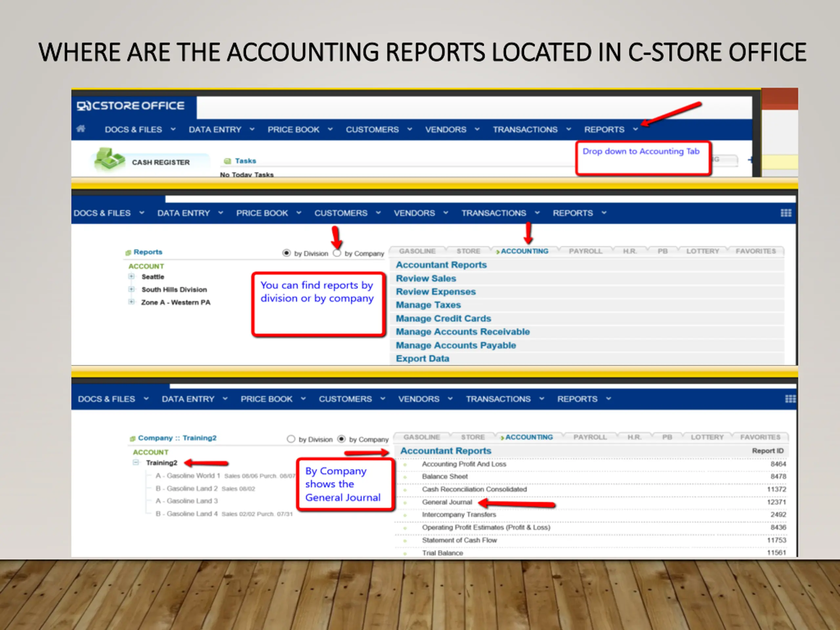840x630 pixels.
Task: Open PRICE BOOK dropdown arrow in top screenshot
Action: pos(330,130)
